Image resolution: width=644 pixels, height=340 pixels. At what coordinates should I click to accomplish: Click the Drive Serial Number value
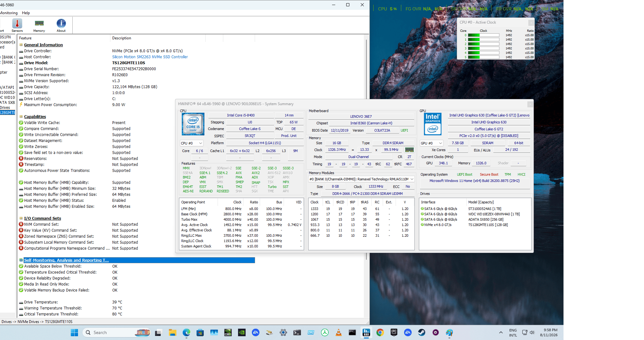click(x=134, y=69)
